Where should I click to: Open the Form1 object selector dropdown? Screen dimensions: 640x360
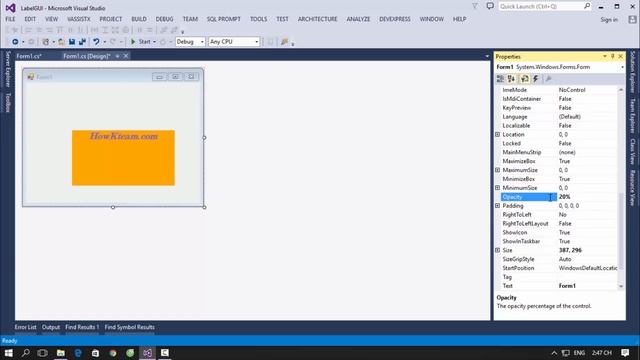622,67
